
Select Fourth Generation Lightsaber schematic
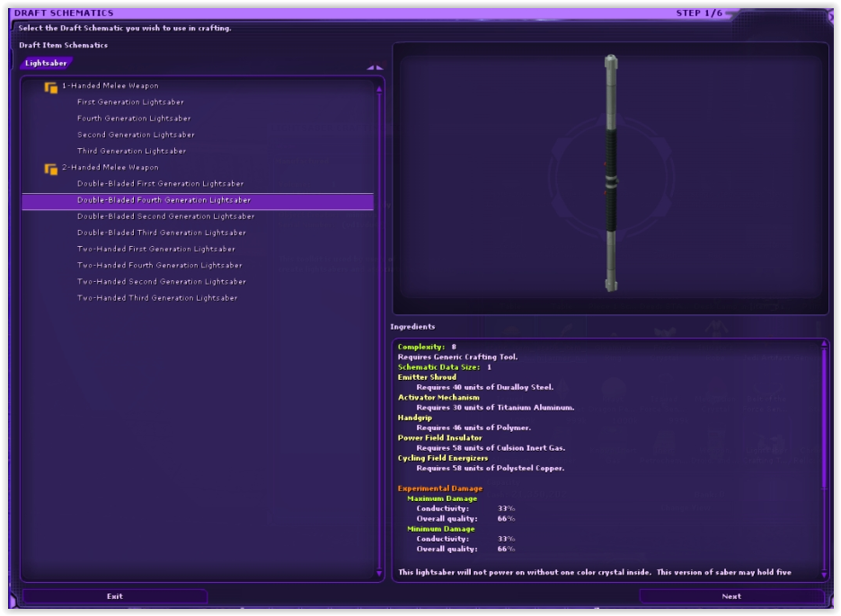pos(134,118)
